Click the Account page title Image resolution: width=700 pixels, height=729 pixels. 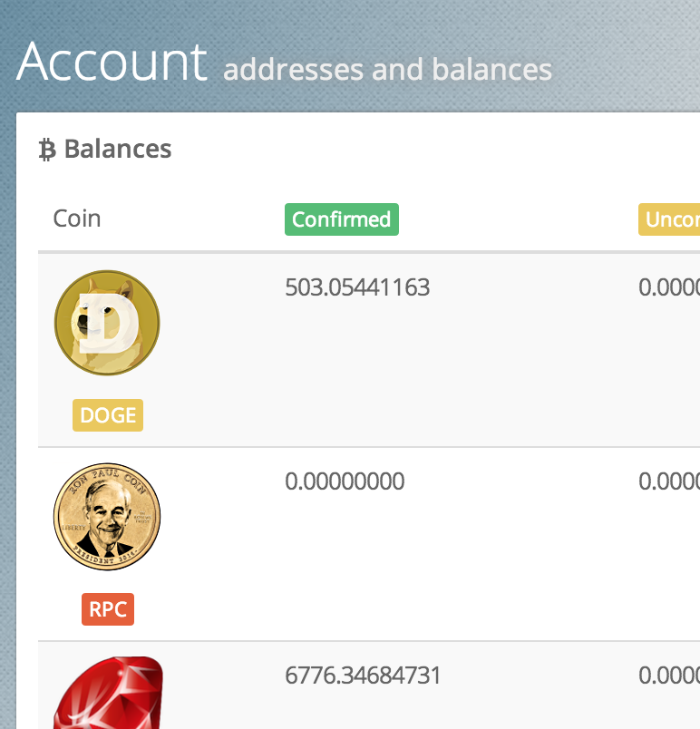112,62
